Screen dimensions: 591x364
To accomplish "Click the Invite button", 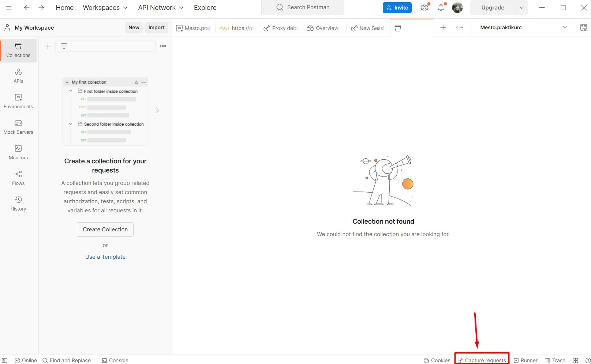I will (397, 8).
